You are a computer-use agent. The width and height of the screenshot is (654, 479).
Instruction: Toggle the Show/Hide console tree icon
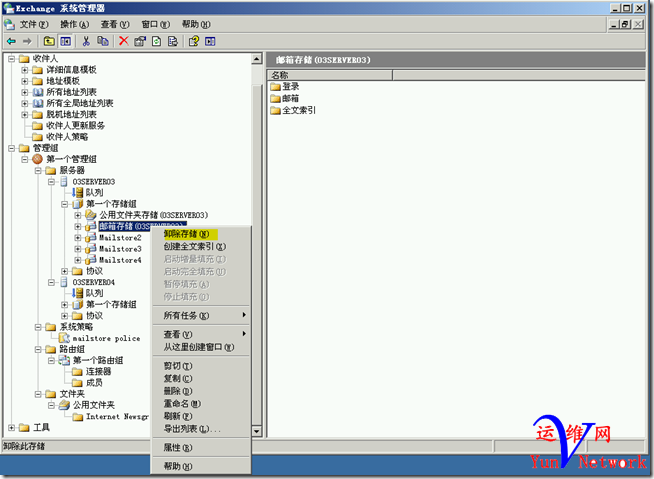coord(65,41)
